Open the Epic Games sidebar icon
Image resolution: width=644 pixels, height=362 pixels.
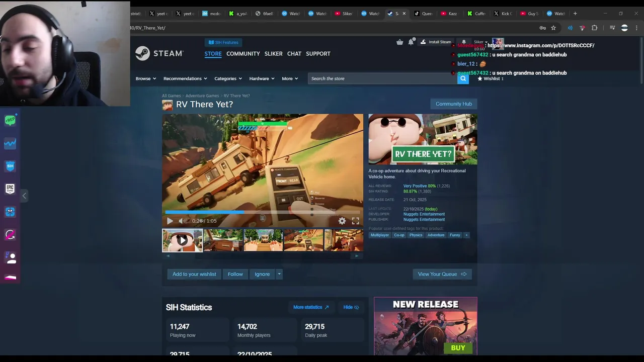(10, 189)
